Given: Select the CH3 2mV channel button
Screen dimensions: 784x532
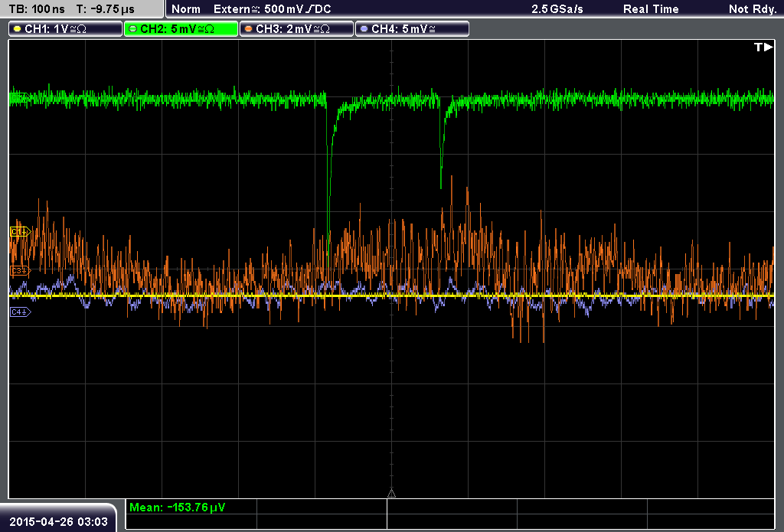Looking at the screenshot, I should [296, 29].
